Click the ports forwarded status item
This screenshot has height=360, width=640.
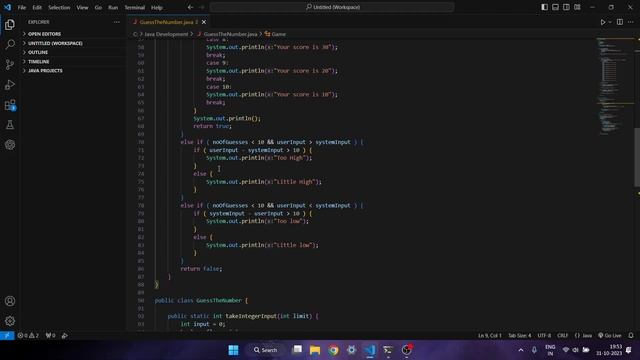point(51,336)
